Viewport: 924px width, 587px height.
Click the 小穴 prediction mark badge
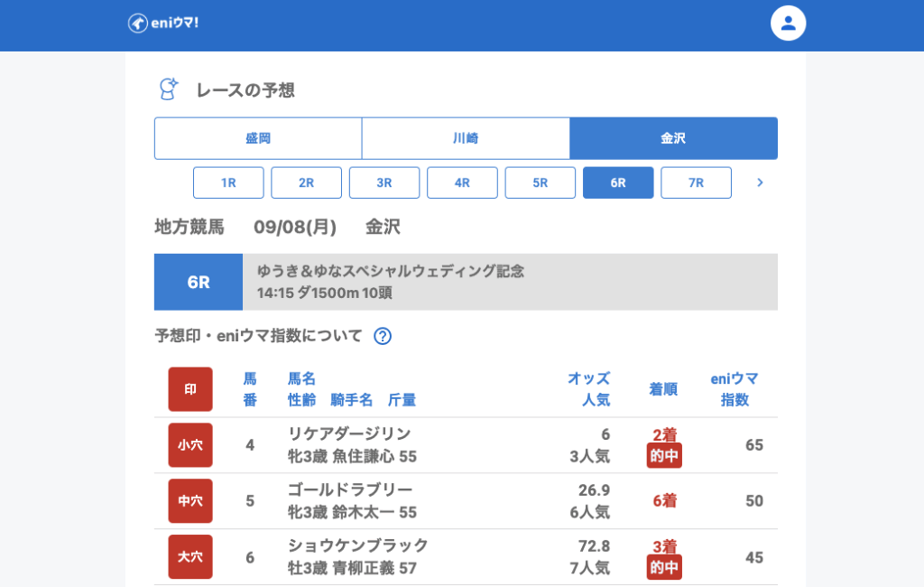tap(190, 445)
